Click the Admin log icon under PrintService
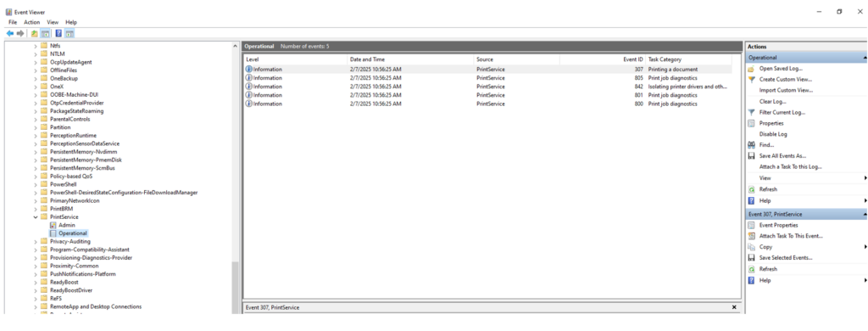The width and height of the screenshot is (868, 331). click(x=53, y=225)
